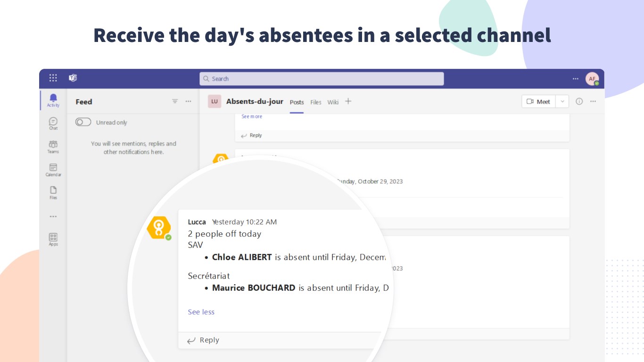Reply to Lucca's absentee message
Viewport: 644px width, 362px height.
[x=204, y=340]
